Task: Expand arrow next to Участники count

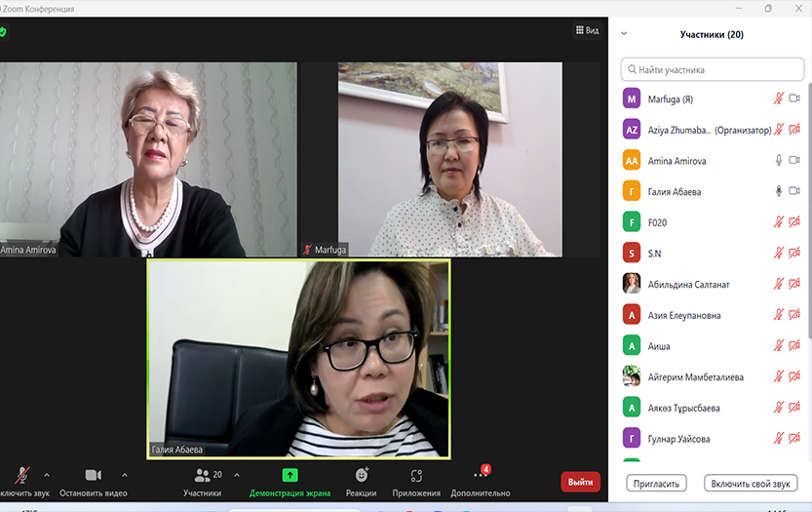Action: pyautogui.click(x=234, y=475)
